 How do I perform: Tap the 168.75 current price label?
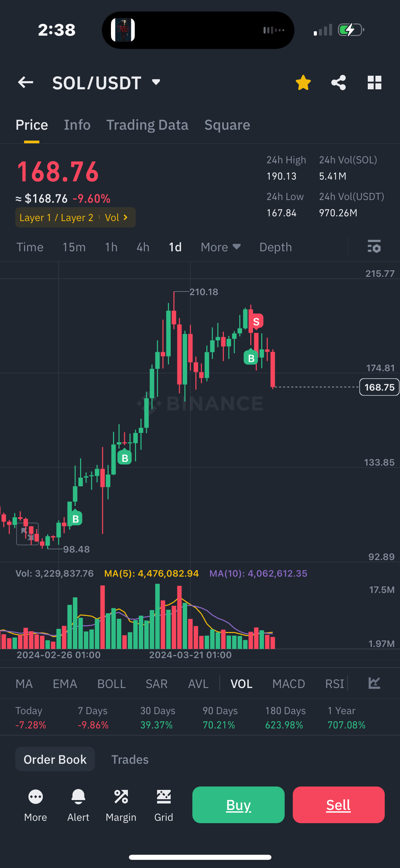tap(379, 387)
